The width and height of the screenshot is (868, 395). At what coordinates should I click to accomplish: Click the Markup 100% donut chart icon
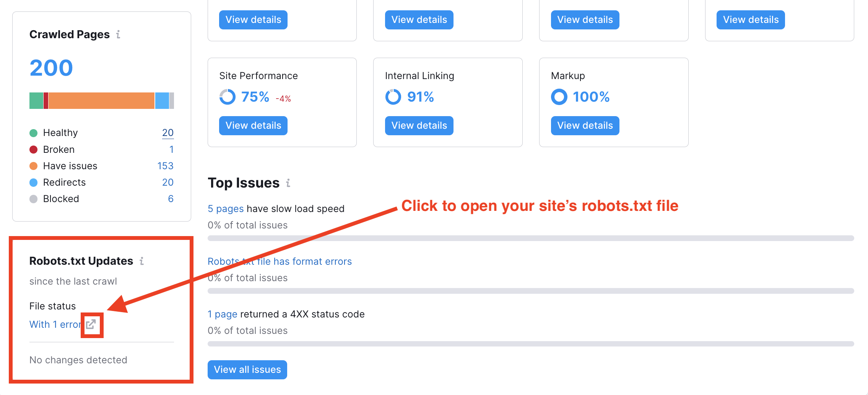(559, 97)
